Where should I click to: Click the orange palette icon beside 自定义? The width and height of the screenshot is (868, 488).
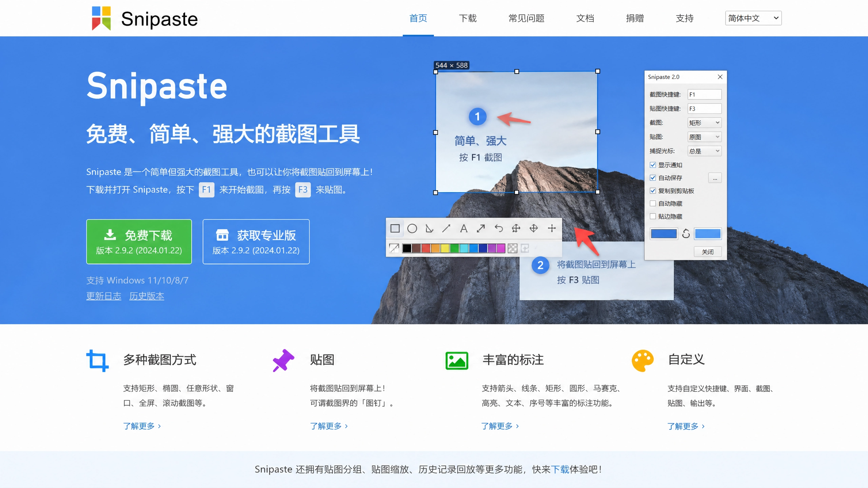coord(643,361)
